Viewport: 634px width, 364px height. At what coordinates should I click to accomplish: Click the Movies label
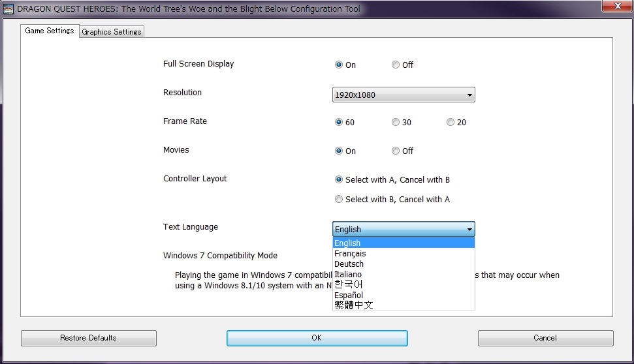coord(176,150)
